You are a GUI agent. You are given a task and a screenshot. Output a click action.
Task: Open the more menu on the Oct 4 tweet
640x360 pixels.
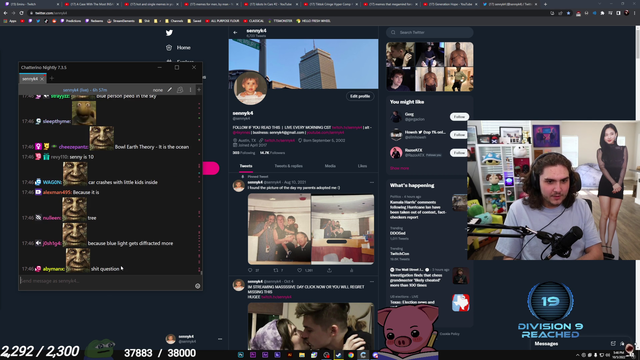pyautogui.click(x=372, y=282)
